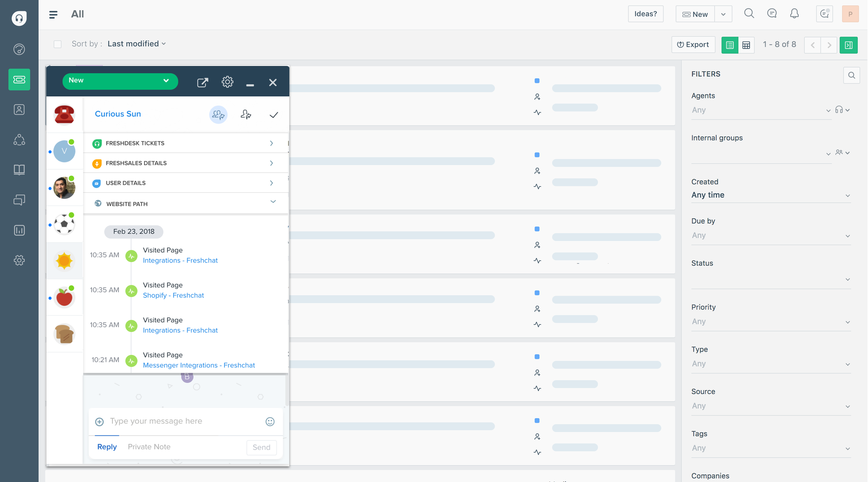
Task: Click the telephone/call icon in conversation
Action: [x=64, y=114]
